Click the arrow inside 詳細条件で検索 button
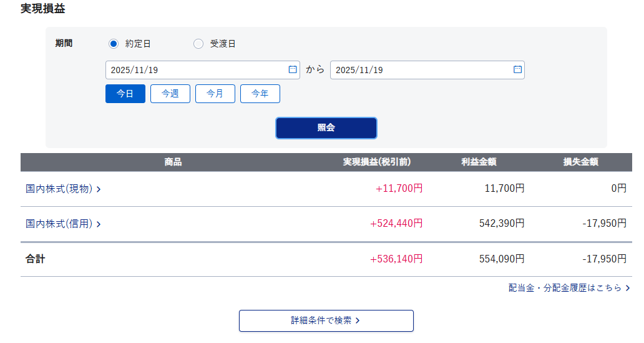 point(358,321)
